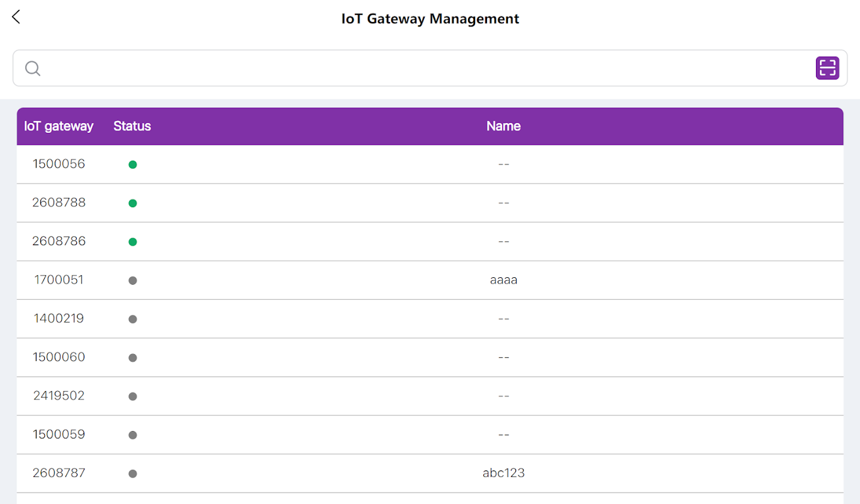Focus the gateway search input field

(430, 68)
